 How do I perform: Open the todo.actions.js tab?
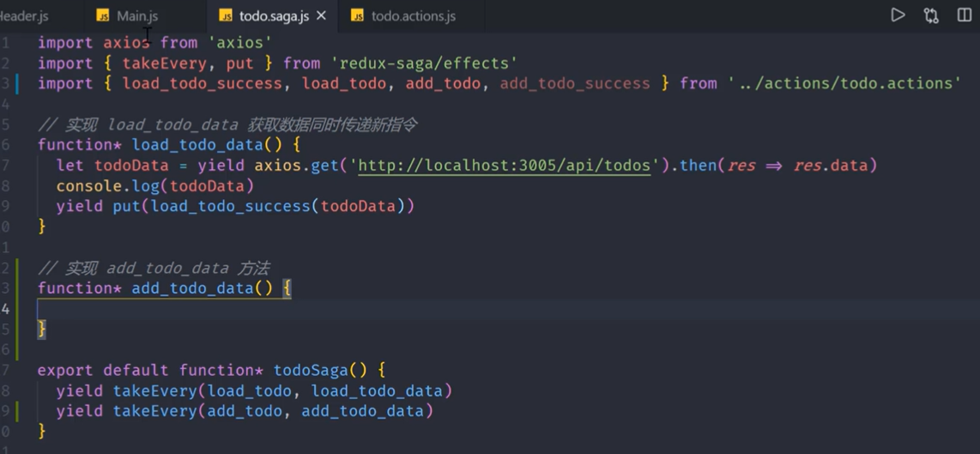click(413, 16)
